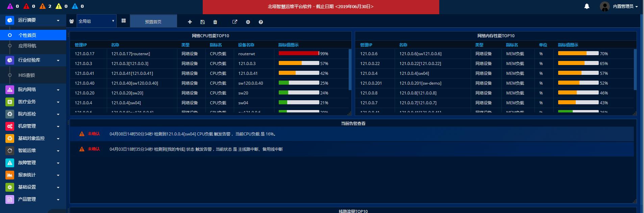
Task: Open the external link share icon
Action: click(x=235, y=22)
